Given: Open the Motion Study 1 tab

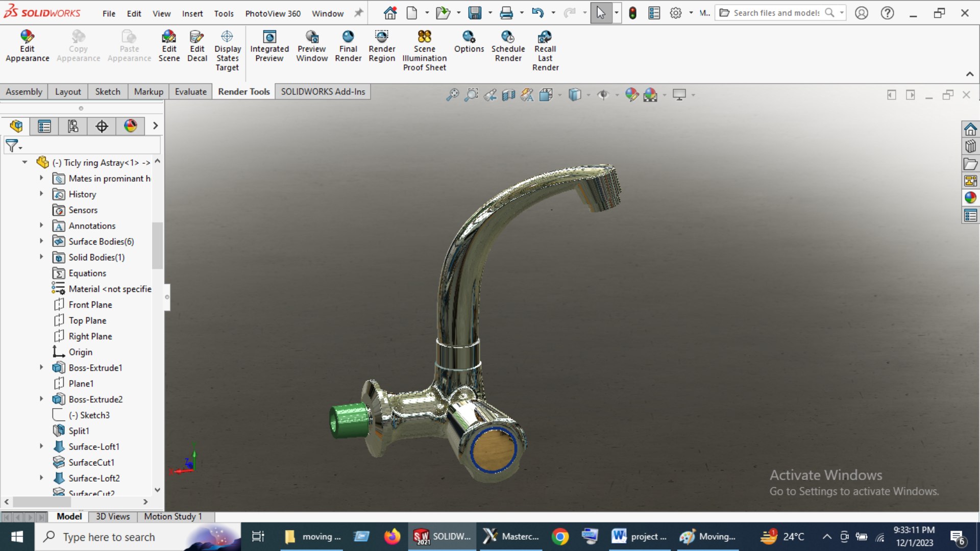Looking at the screenshot, I should [173, 516].
